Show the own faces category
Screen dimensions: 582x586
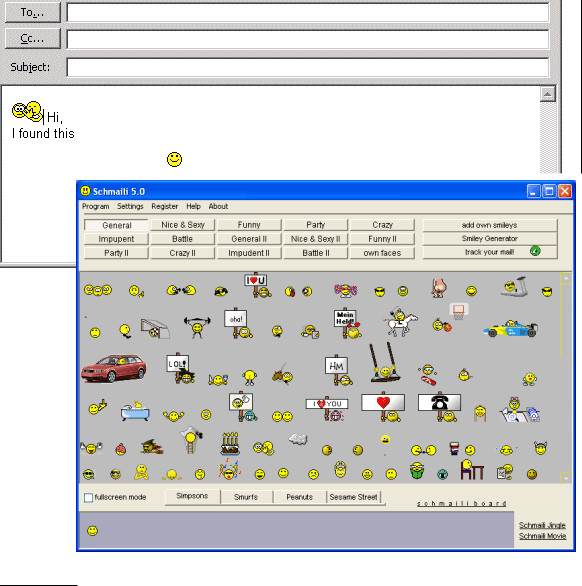click(x=382, y=253)
